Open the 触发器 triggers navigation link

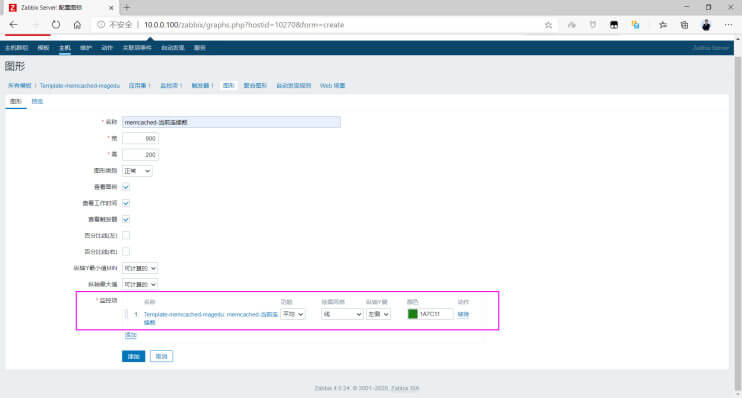201,86
